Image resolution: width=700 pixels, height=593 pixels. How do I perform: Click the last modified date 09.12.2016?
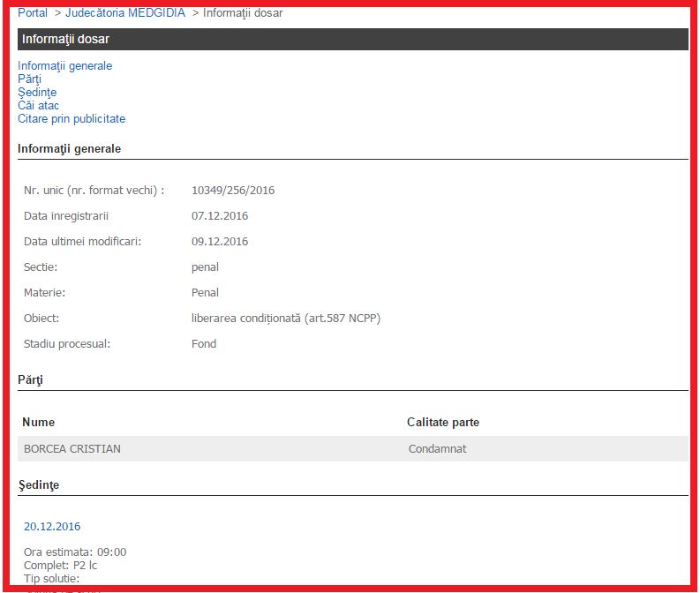220,242
